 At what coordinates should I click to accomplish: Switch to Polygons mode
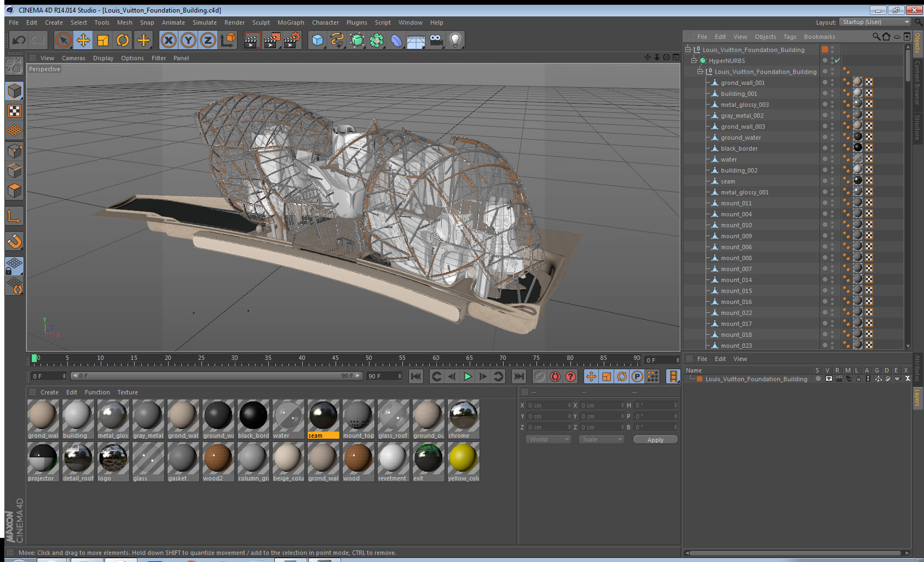pos(14,190)
